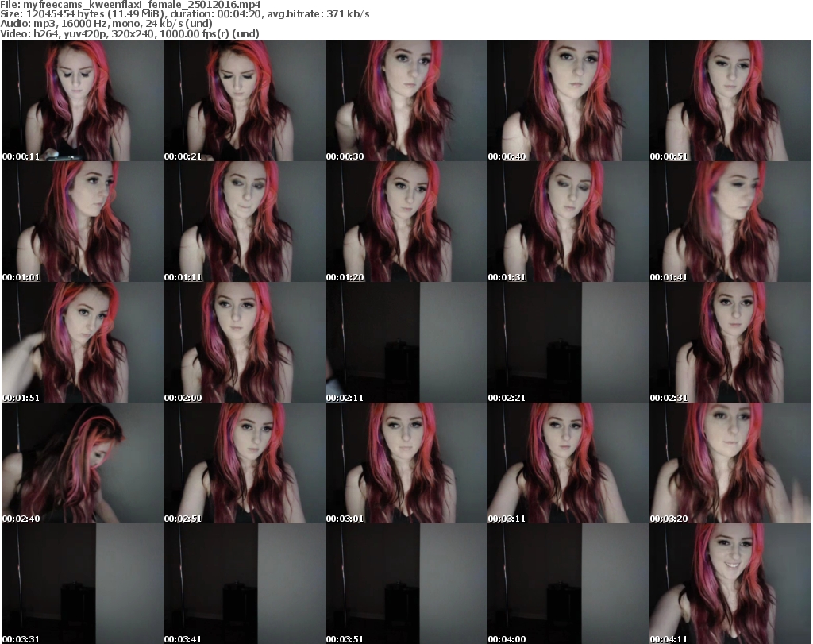Screen dimensions: 813x644
Task: Choose the empty-room frame at 00:03:51
Action: point(406,584)
